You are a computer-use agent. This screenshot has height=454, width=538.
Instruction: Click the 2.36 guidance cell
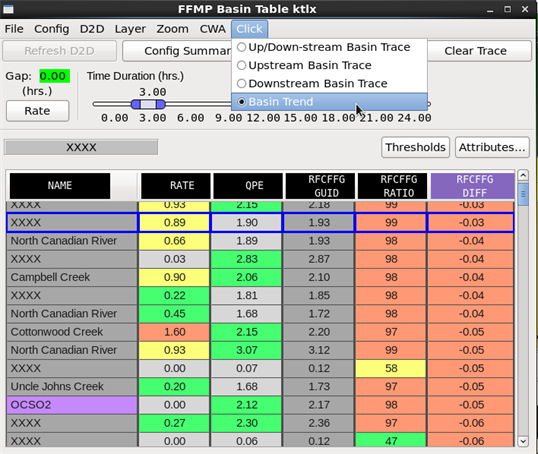click(319, 423)
